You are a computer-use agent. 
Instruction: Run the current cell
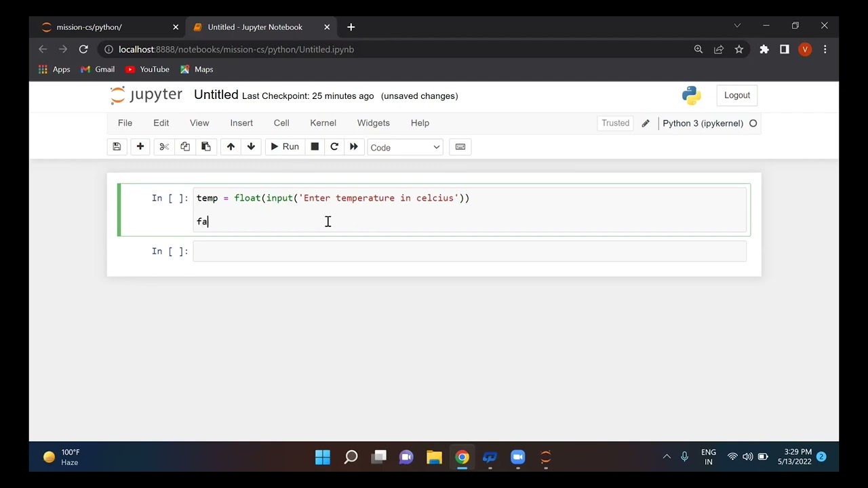coord(285,147)
